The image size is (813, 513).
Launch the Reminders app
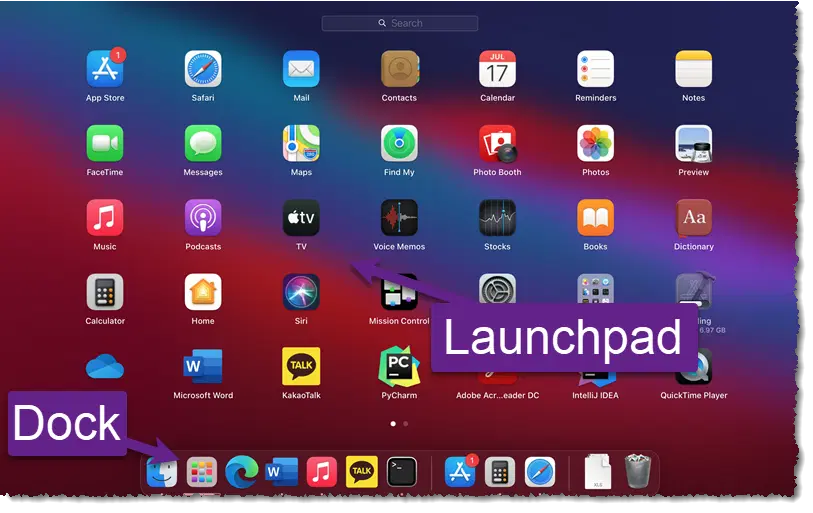(595, 69)
